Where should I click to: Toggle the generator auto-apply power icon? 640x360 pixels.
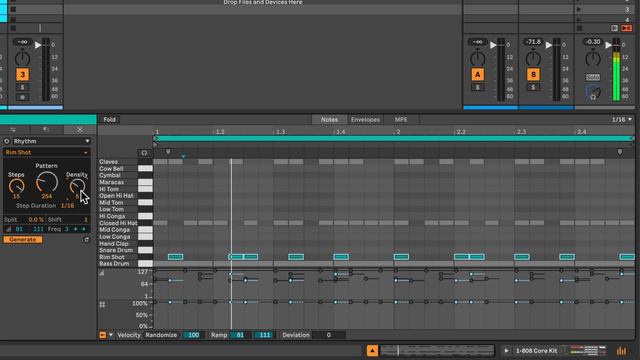coord(7,141)
